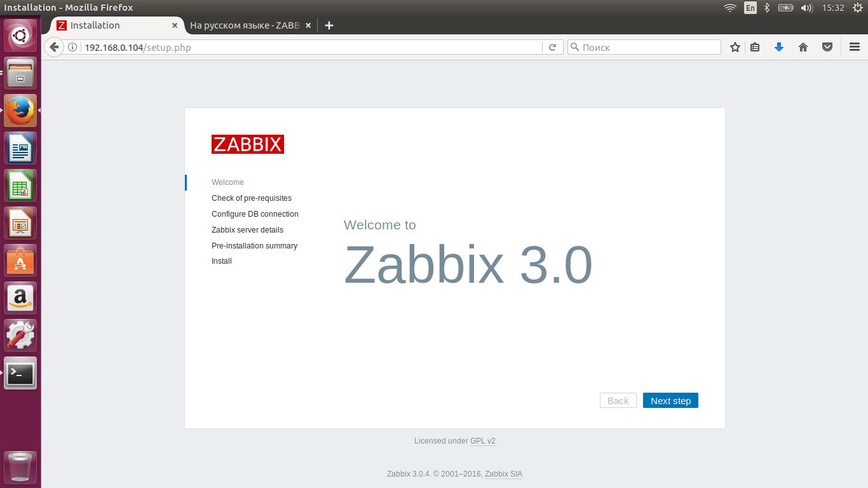Reload the current page
This screenshot has width=868, height=488.
[552, 47]
